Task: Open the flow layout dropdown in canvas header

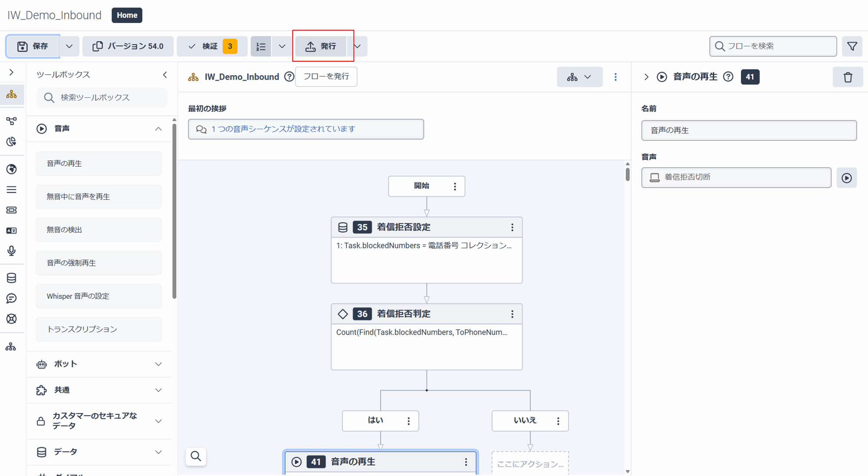Action: tap(579, 77)
